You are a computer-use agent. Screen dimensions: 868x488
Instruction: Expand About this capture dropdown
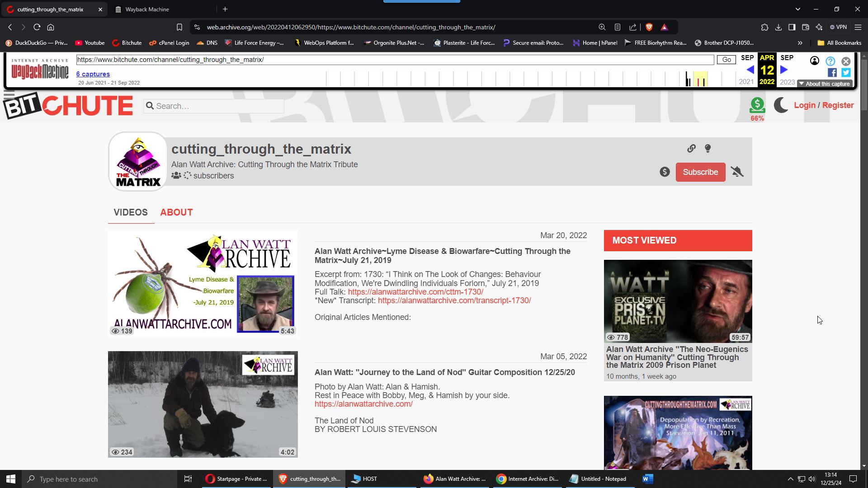(x=825, y=84)
